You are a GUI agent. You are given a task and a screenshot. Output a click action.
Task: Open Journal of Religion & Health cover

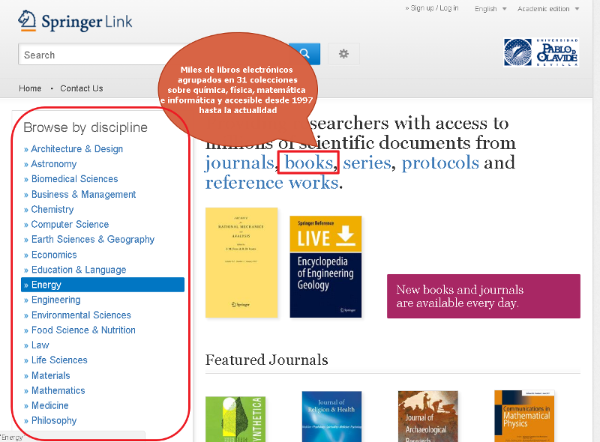click(332, 416)
